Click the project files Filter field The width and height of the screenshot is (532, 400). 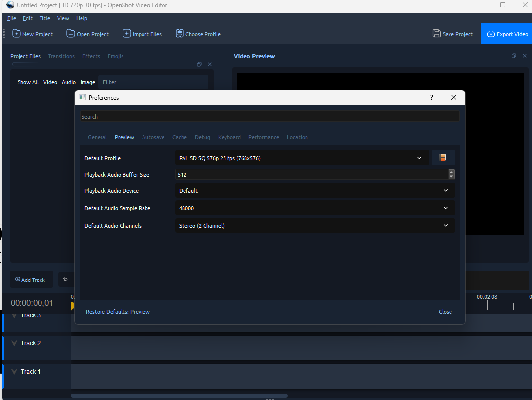(153, 82)
